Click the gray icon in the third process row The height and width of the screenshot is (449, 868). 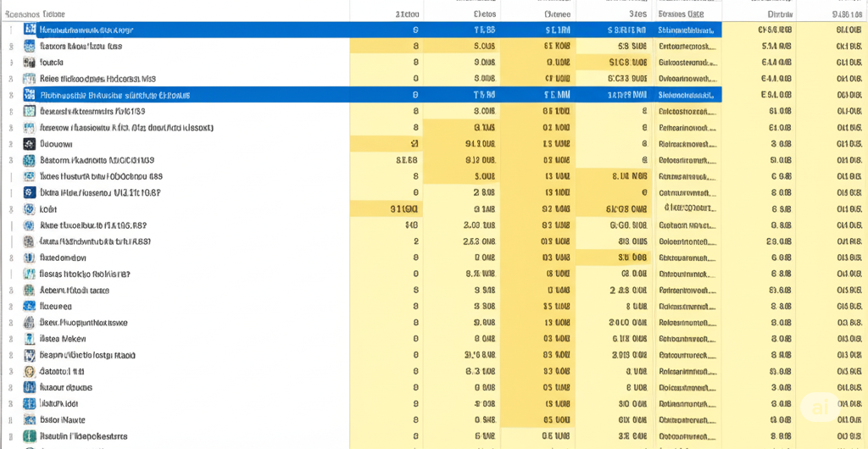coord(30,63)
